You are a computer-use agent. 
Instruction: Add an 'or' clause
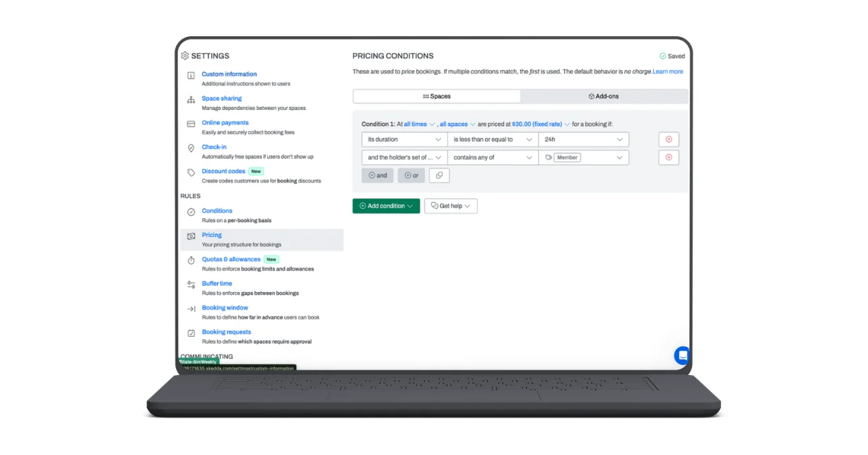pyautogui.click(x=411, y=175)
